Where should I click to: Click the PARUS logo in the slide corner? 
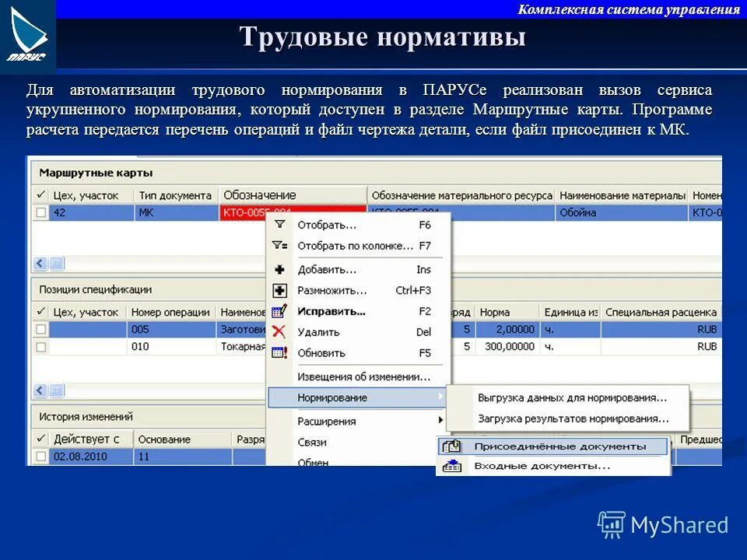click(28, 36)
